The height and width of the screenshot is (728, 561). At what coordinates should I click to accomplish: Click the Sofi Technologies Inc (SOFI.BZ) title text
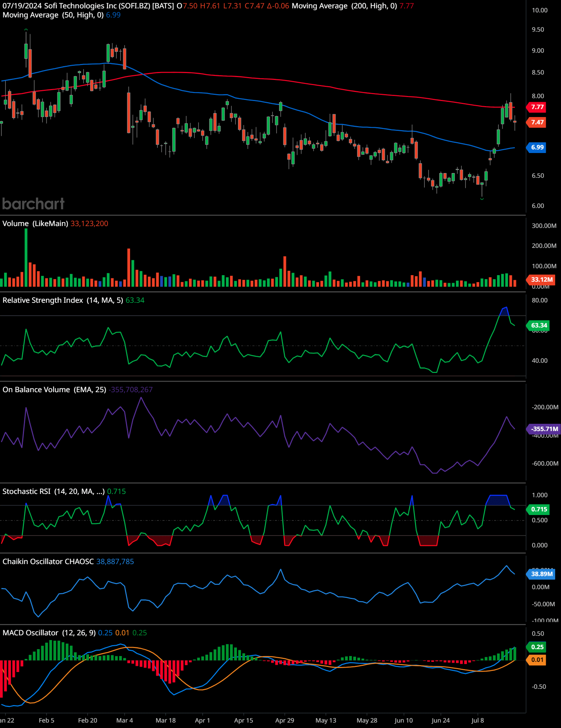coord(97,6)
